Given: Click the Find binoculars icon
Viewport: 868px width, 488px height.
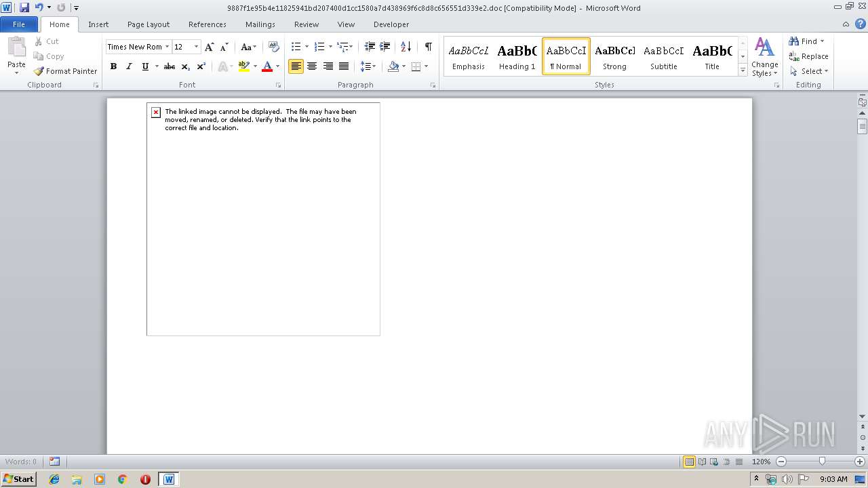Looking at the screenshot, I should (793, 41).
